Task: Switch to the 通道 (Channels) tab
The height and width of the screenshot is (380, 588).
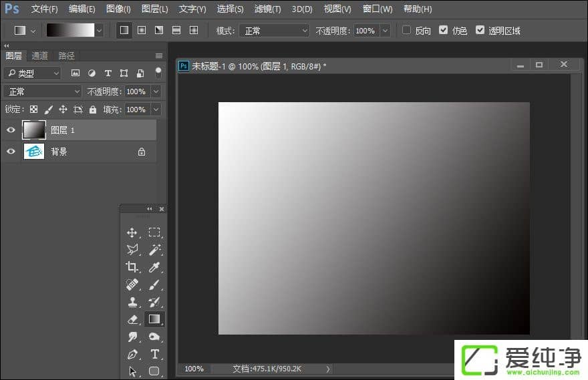Action: [39, 56]
